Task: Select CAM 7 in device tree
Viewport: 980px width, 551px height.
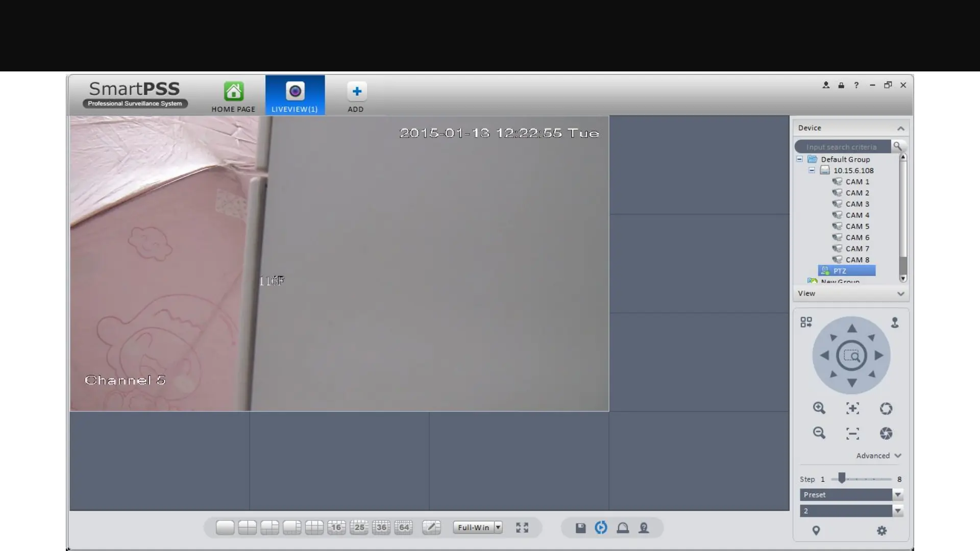Action: 851,249
